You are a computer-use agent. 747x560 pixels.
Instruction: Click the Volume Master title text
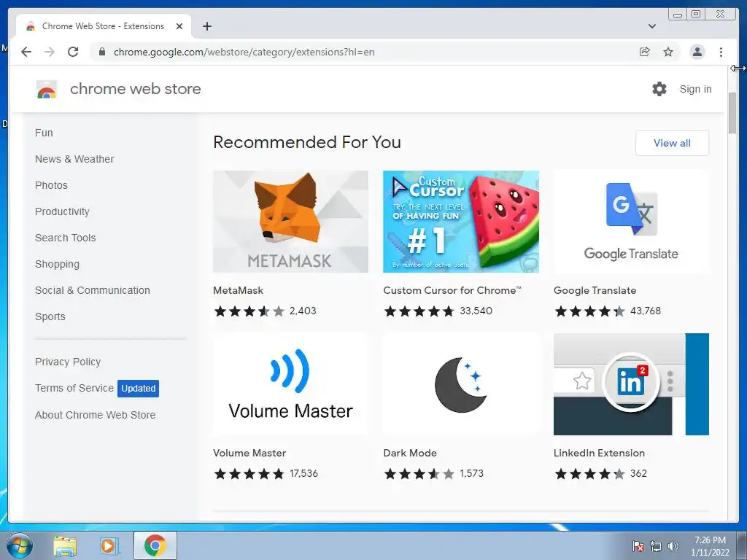(x=249, y=453)
